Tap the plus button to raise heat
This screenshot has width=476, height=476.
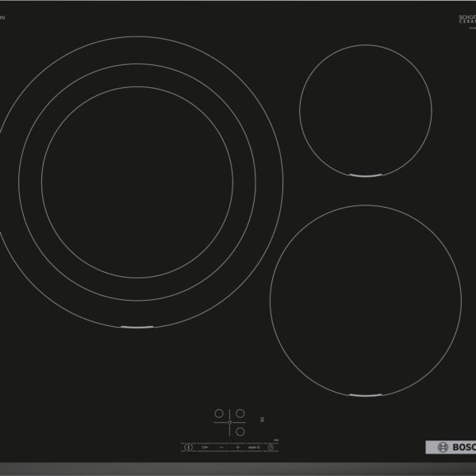pyautogui.click(x=237, y=447)
